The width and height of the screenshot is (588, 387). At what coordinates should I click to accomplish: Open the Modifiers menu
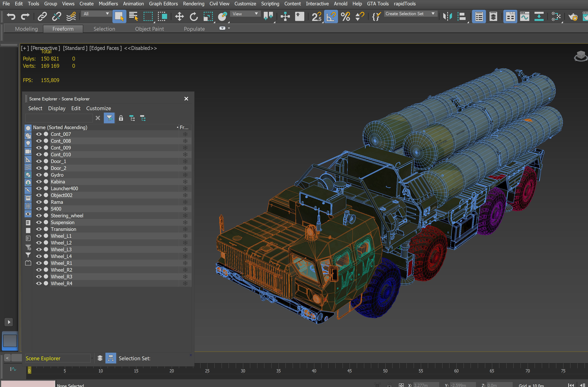coord(108,4)
